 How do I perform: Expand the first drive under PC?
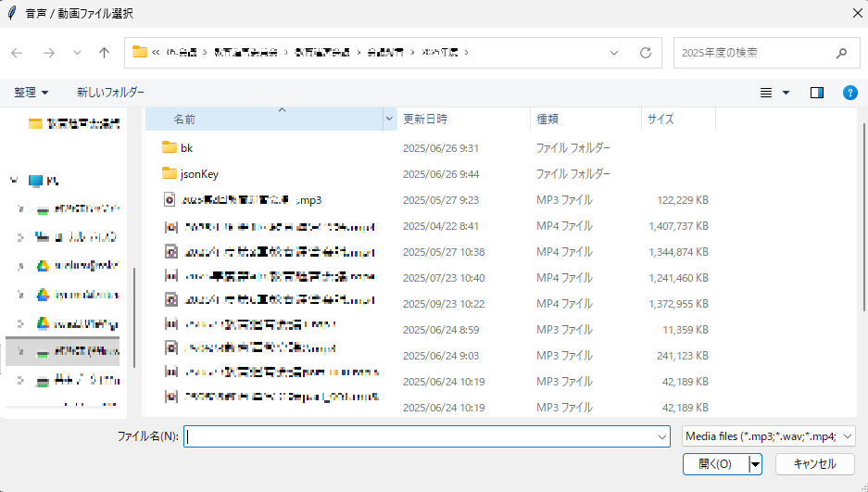click(x=20, y=209)
